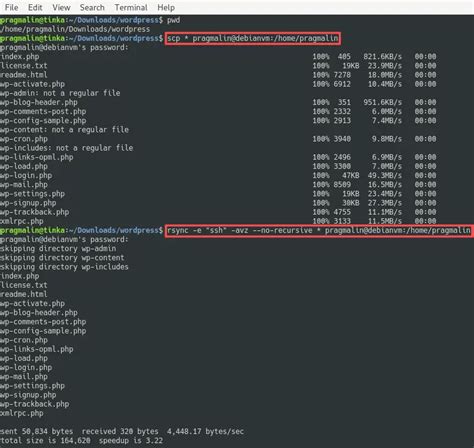Click 'wp-comments-post.php' in the rsync file list
This screenshot has height=448, width=474.
[43, 322]
